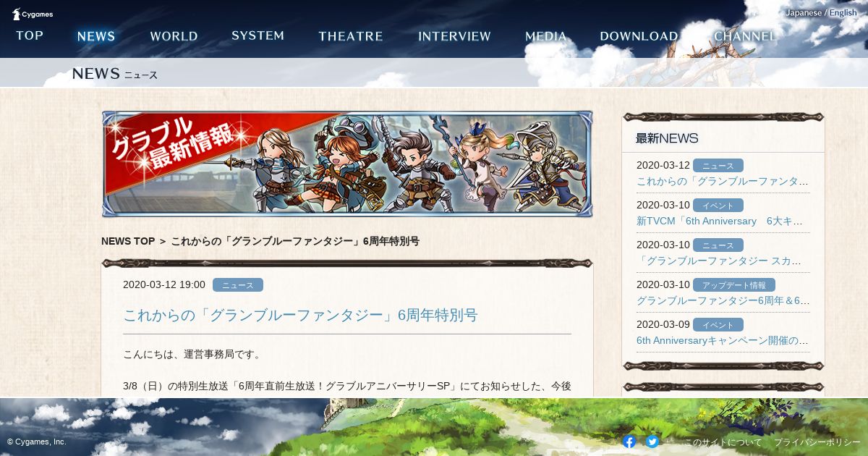
Task: Click date text 2020-03-12 19:00
Action: (x=164, y=284)
